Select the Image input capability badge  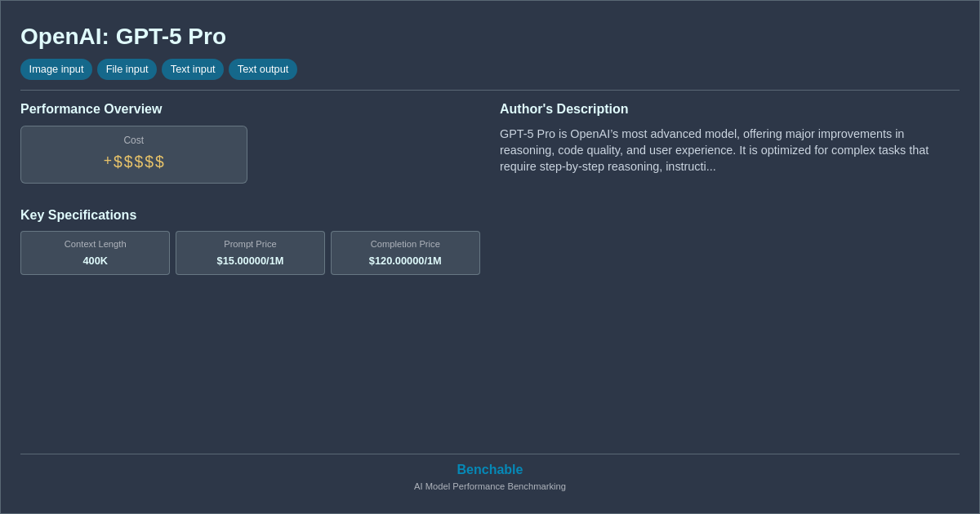pyautogui.click(x=56, y=69)
